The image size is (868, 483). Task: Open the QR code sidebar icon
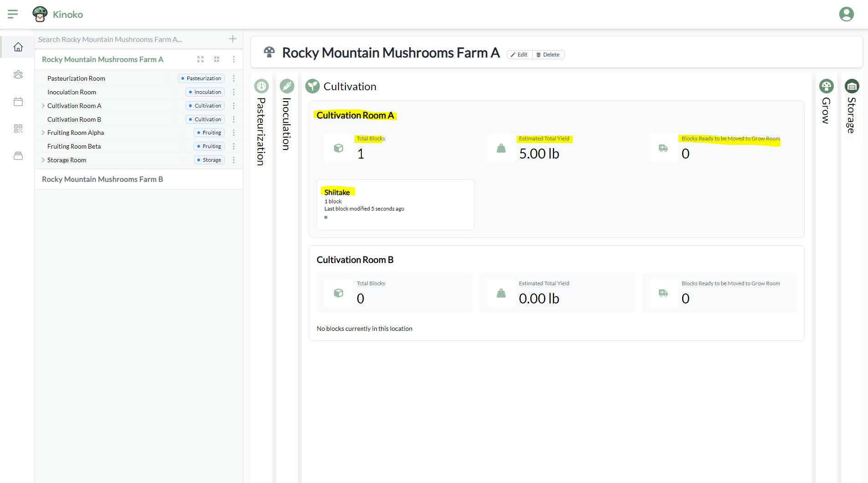18,128
